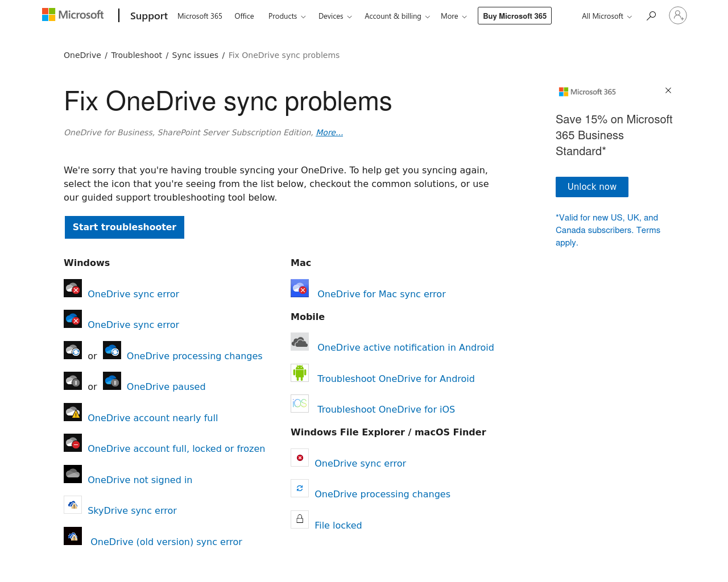The height and width of the screenshot is (582, 728).
Task: Open SkyDrive sync error link
Action: 132,510
